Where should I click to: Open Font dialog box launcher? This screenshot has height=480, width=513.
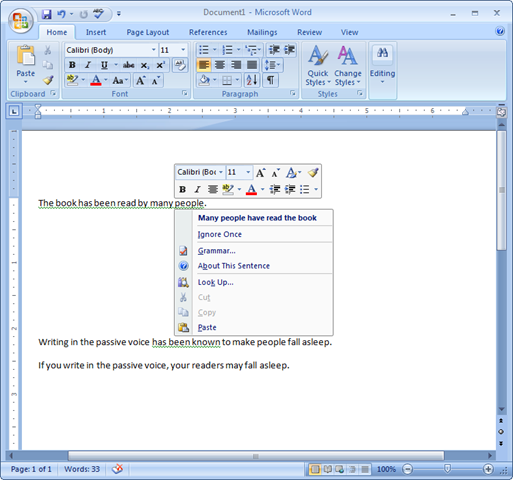coord(185,93)
